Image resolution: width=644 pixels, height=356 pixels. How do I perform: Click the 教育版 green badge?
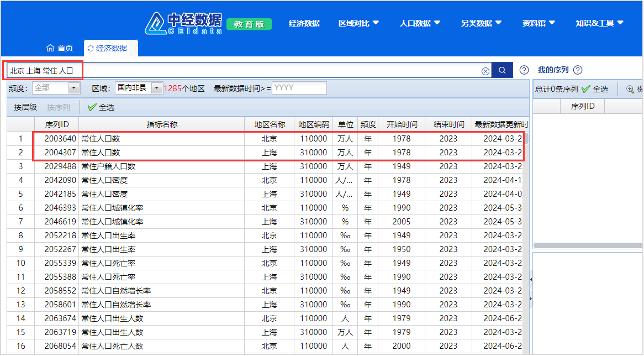(249, 24)
